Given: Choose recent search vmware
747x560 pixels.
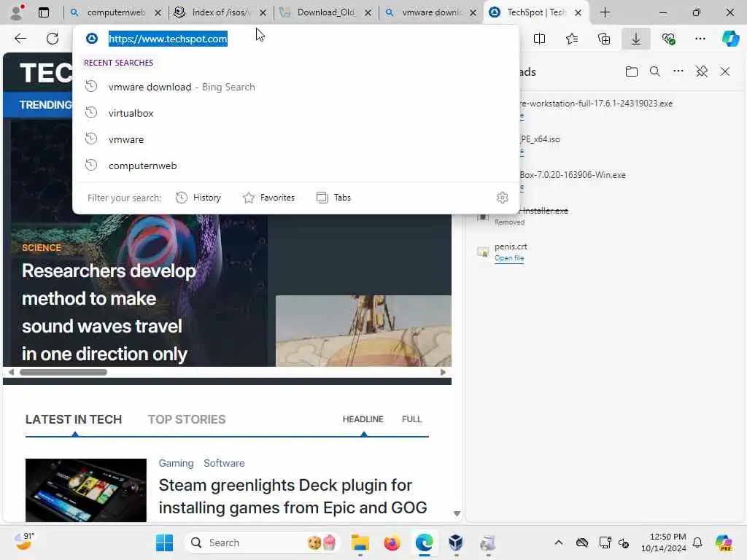Looking at the screenshot, I should point(295,139).
